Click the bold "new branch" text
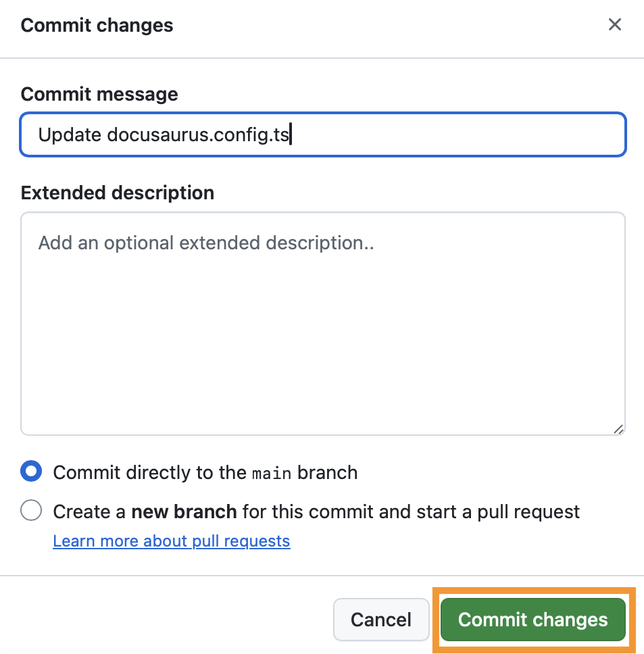Image resolution: width=644 pixels, height=654 pixels. 184,511
